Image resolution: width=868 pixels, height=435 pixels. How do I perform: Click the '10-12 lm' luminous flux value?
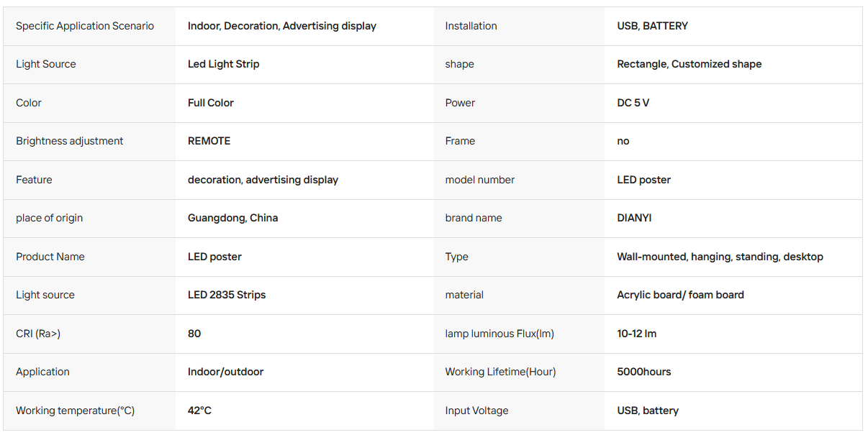click(637, 334)
